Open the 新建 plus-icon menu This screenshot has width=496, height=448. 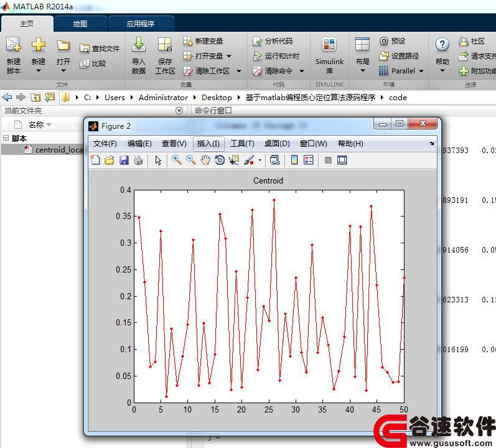(x=39, y=55)
